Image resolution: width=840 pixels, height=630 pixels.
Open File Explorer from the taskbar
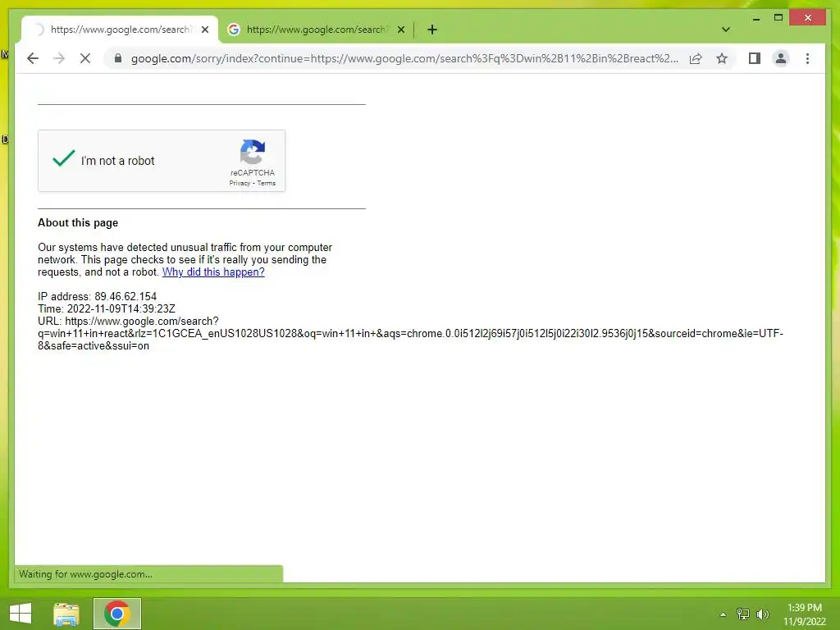66,614
